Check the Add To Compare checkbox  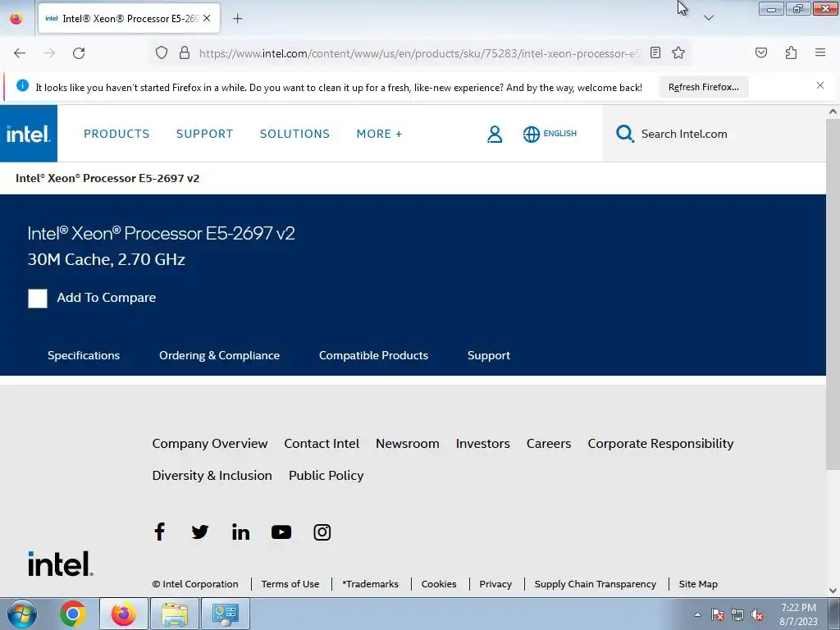(38, 299)
